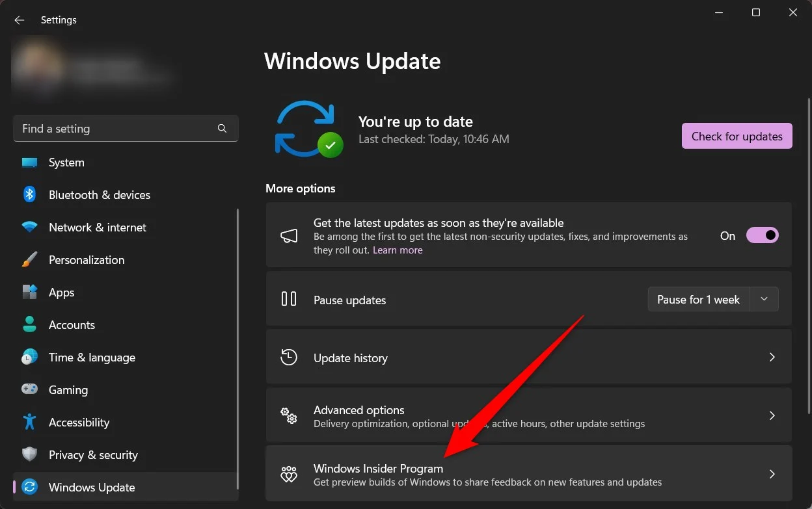Click the pause icon beside Pause updates

(289, 299)
